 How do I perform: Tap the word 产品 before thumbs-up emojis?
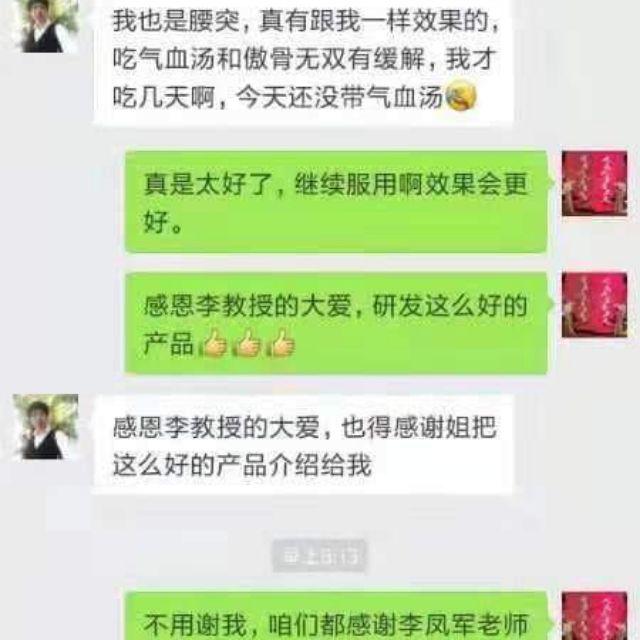click(169, 344)
